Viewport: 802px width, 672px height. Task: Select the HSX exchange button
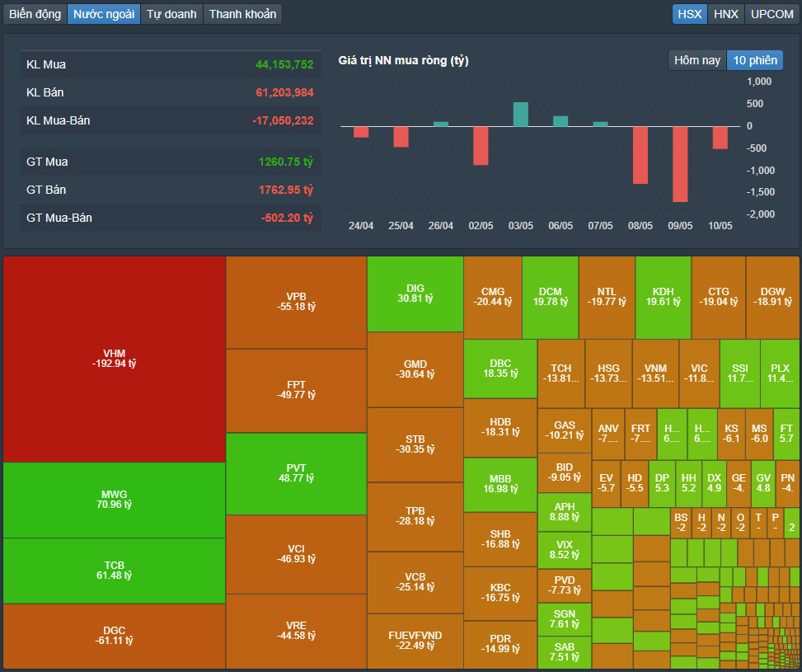689,14
